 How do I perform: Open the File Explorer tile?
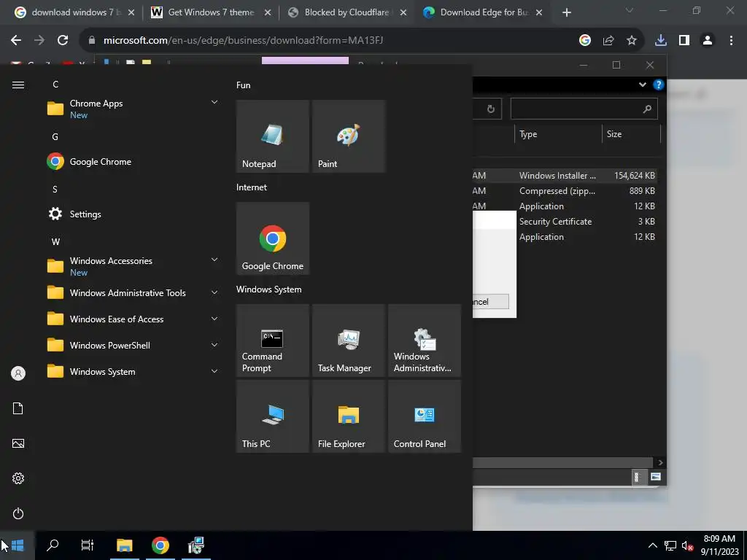(348, 416)
